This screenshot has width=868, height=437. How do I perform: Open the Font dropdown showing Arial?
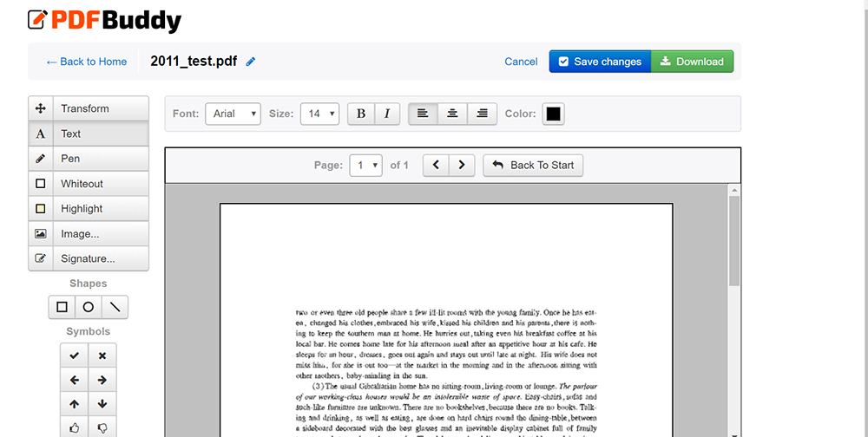pyautogui.click(x=233, y=114)
